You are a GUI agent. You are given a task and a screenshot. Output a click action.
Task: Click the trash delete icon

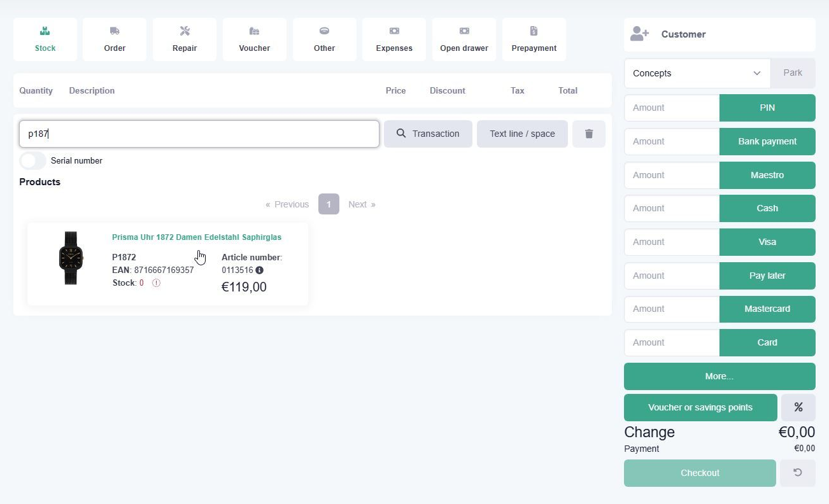click(589, 134)
